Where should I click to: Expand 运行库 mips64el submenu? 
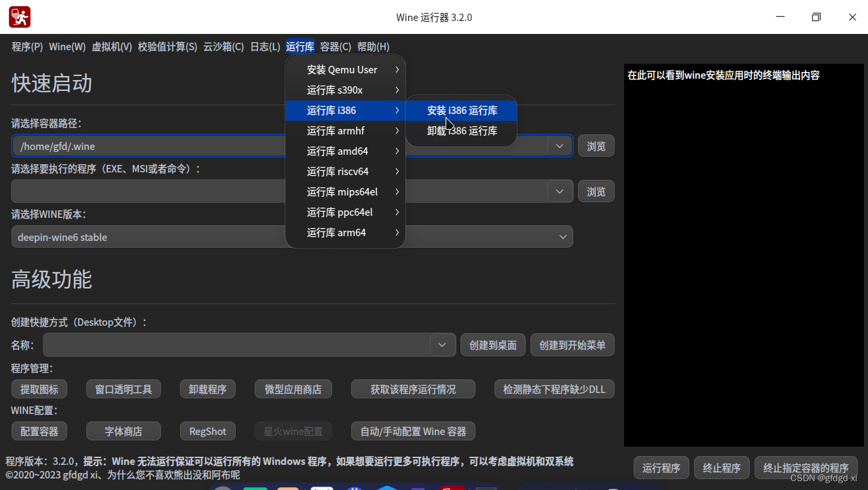point(345,192)
